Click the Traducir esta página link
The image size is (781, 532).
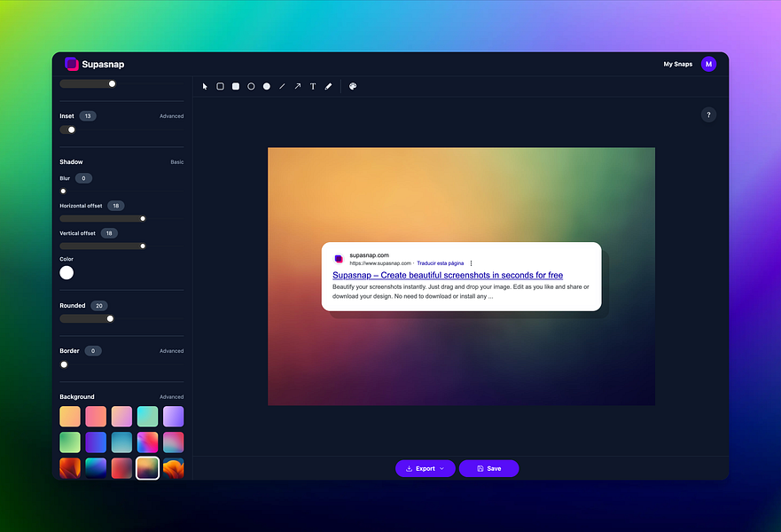(441, 263)
